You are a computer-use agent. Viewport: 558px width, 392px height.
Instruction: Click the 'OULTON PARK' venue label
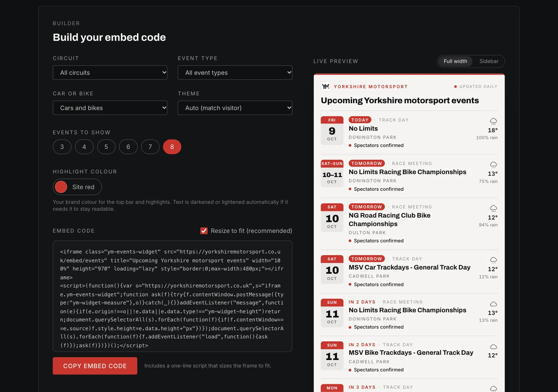[x=367, y=233]
